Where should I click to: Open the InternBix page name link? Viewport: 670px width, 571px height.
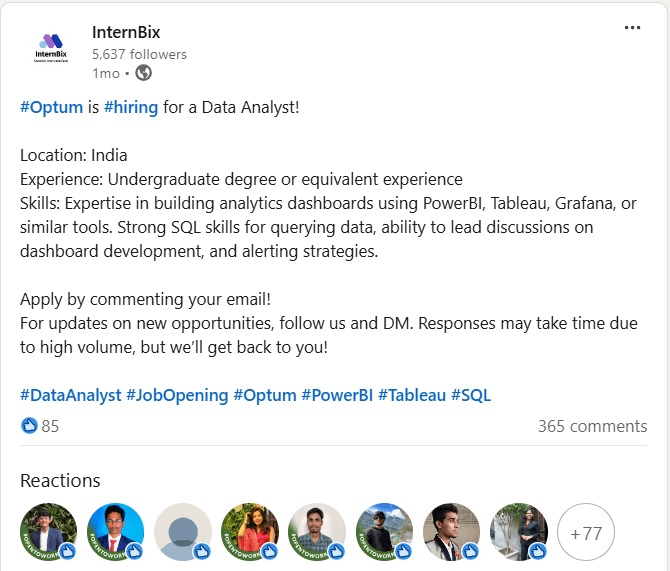pos(126,32)
